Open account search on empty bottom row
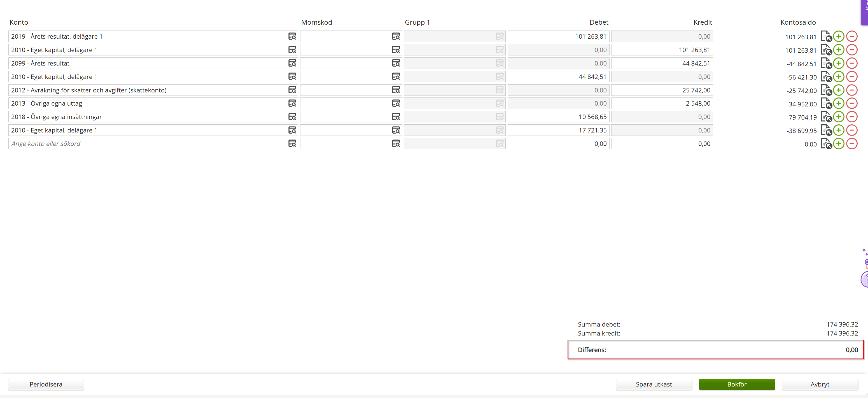The image size is (868, 398). point(292,144)
